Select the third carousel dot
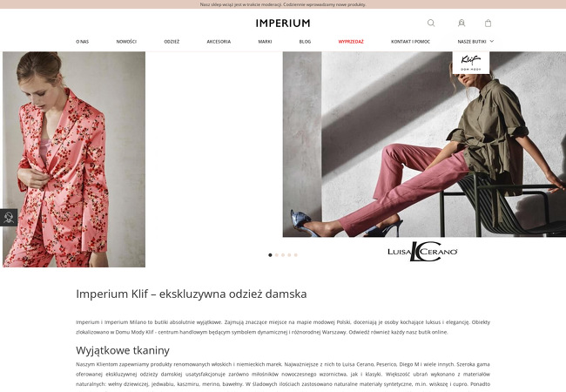 [x=283, y=255]
